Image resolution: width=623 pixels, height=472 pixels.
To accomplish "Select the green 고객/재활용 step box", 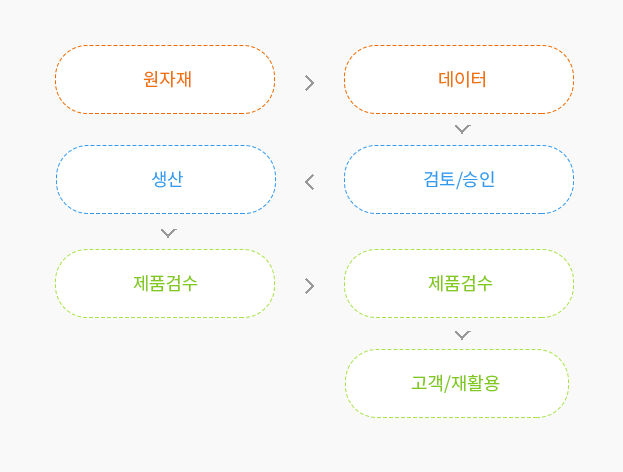I will coord(457,384).
